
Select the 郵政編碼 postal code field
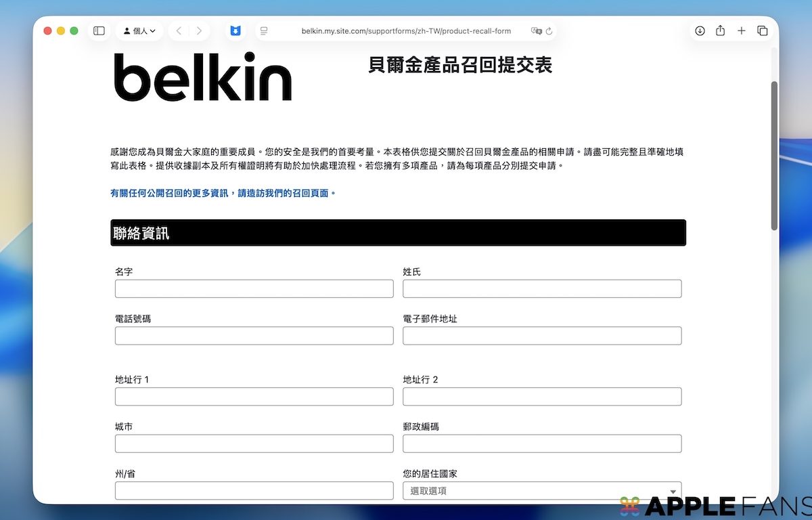point(542,443)
